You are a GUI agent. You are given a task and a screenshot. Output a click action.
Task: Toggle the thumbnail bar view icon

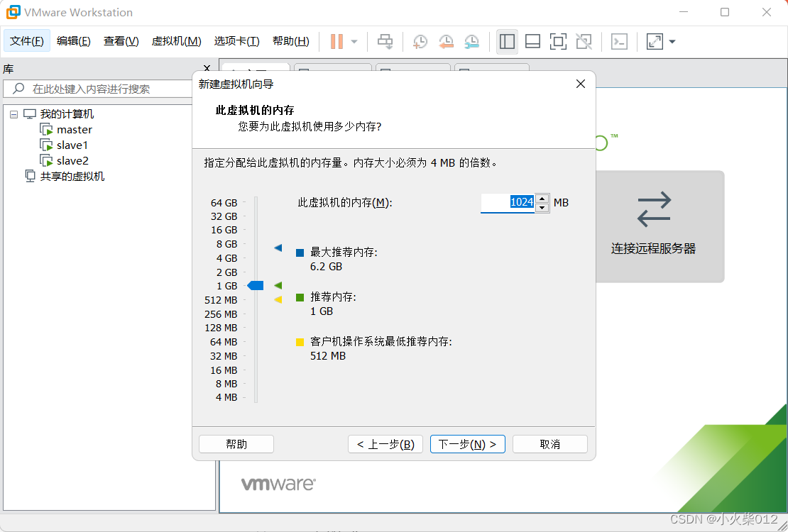point(532,41)
